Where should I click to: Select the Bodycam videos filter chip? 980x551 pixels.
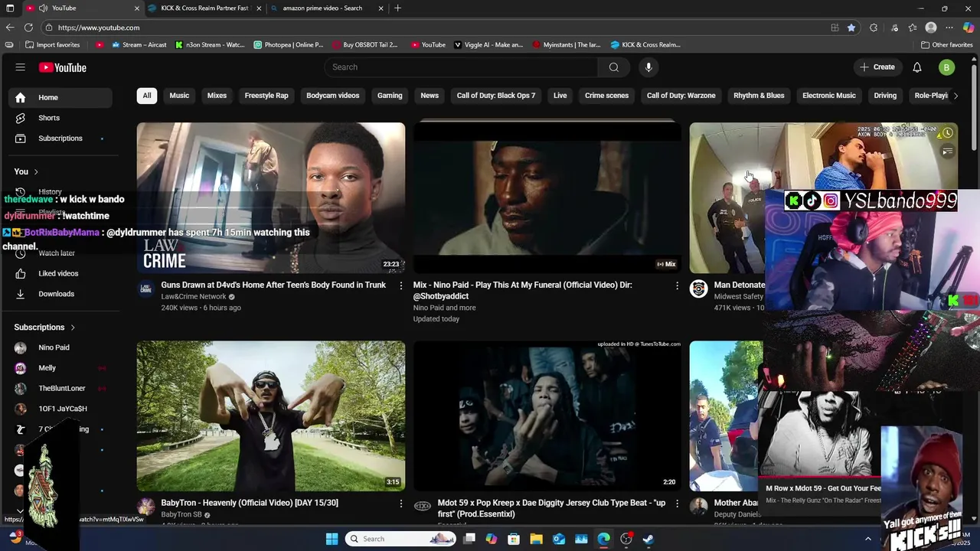[x=332, y=96]
